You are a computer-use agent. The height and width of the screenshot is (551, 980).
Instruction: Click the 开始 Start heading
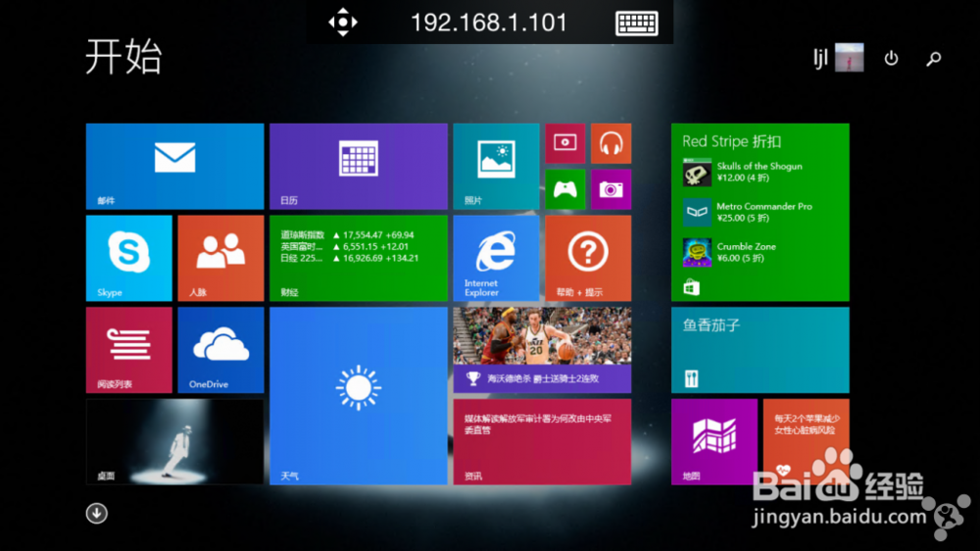coord(123,56)
